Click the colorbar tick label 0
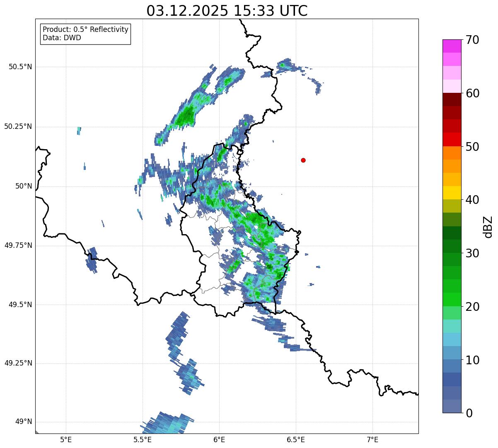The height and width of the screenshot is (448, 498). [469, 413]
